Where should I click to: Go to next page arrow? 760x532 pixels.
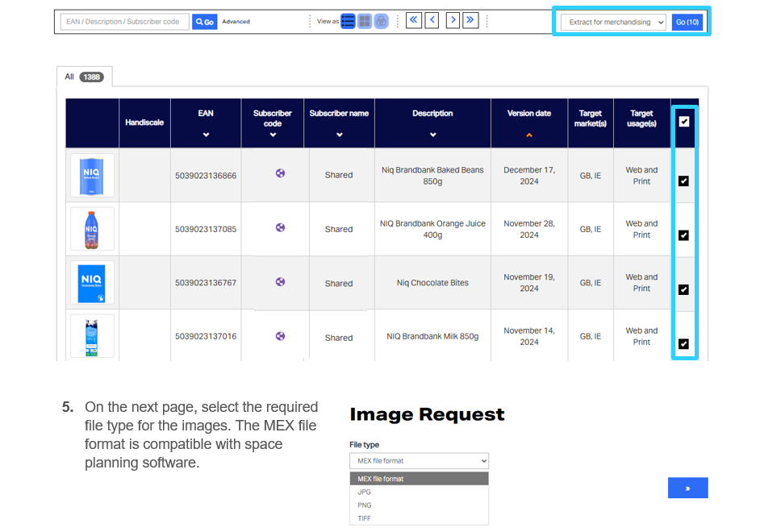tap(453, 20)
